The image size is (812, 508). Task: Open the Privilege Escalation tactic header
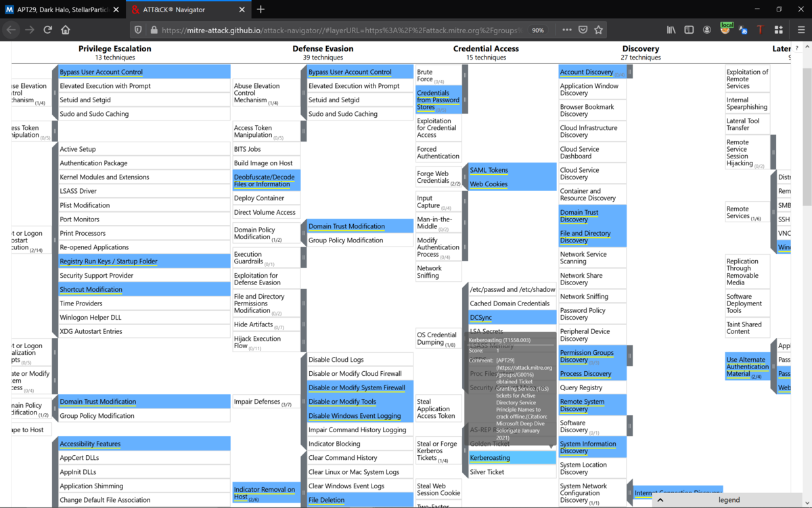point(115,49)
